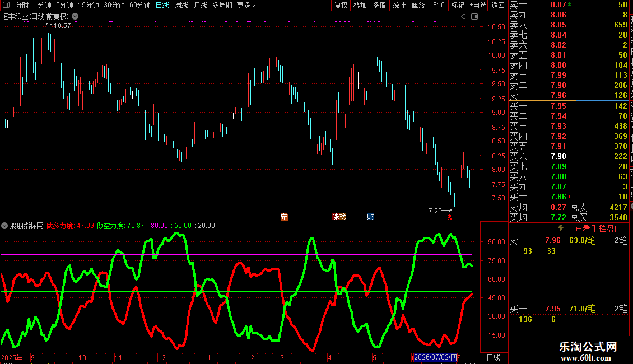Screen dimensions: 633x364
Task: Select the 买六 7.90 price level
Action: (x=558, y=156)
